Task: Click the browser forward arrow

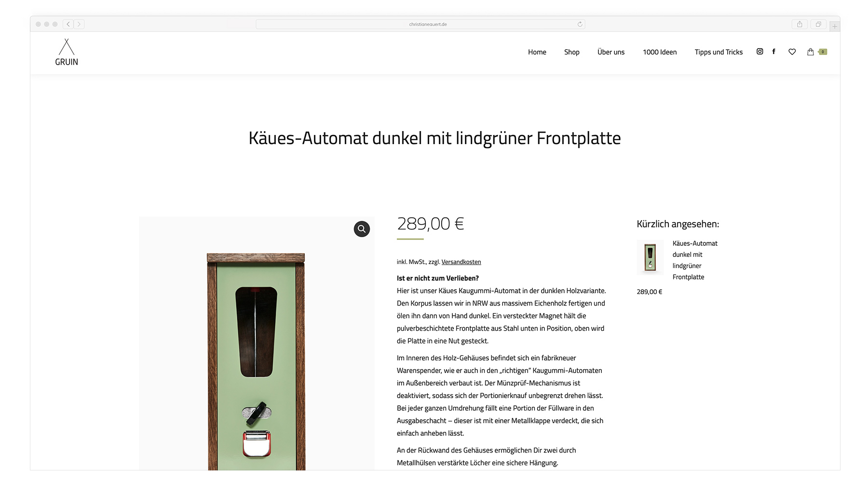Action: pos(79,24)
